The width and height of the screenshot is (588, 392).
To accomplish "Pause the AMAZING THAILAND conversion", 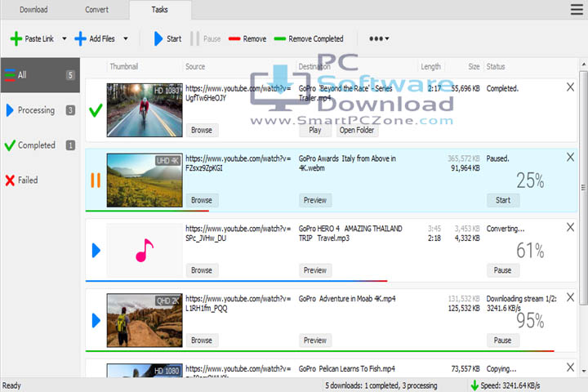I will (x=503, y=270).
